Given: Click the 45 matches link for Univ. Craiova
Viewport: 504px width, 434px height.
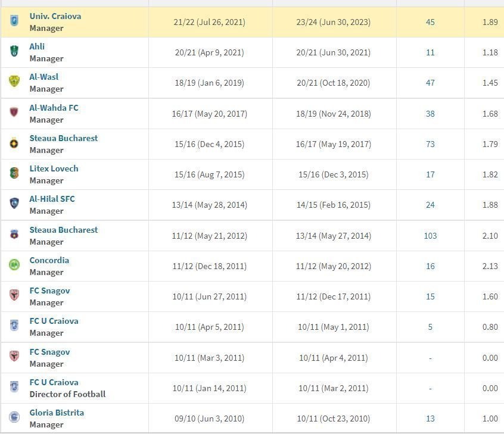Looking at the screenshot, I should 430,22.
